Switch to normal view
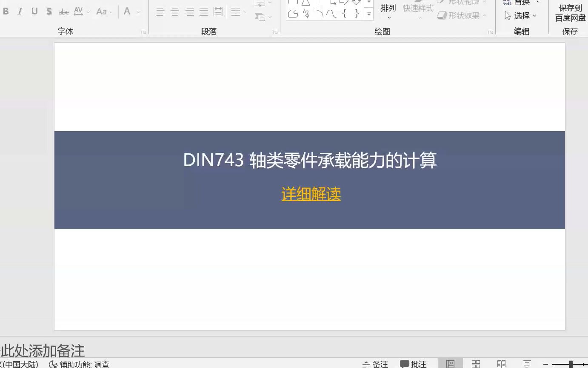 click(x=450, y=364)
